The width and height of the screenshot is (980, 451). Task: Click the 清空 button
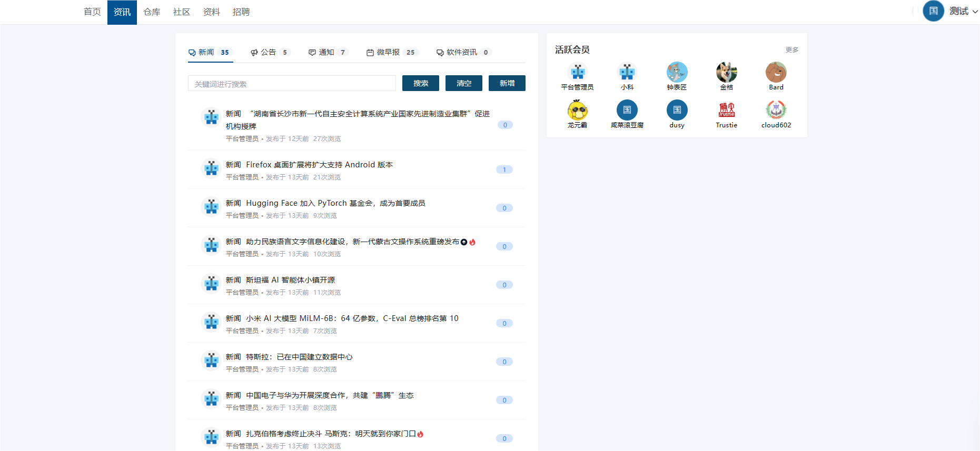tap(463, 83)
